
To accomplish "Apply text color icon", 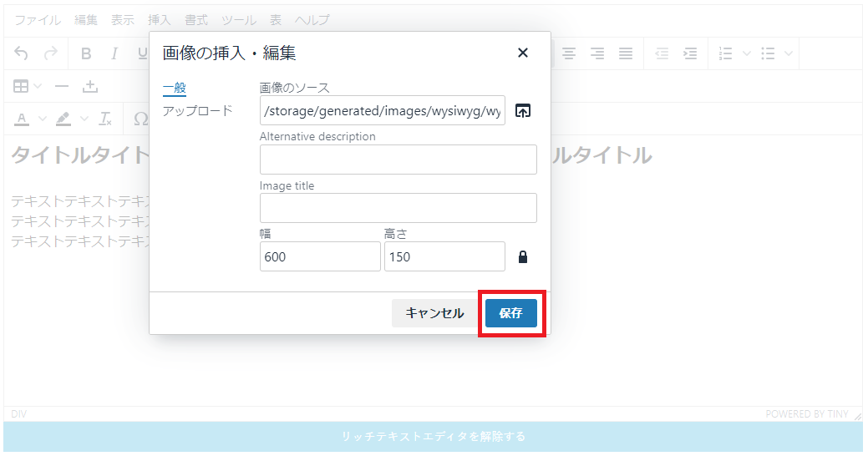I will pyautogui.click(x=22, y=119).
